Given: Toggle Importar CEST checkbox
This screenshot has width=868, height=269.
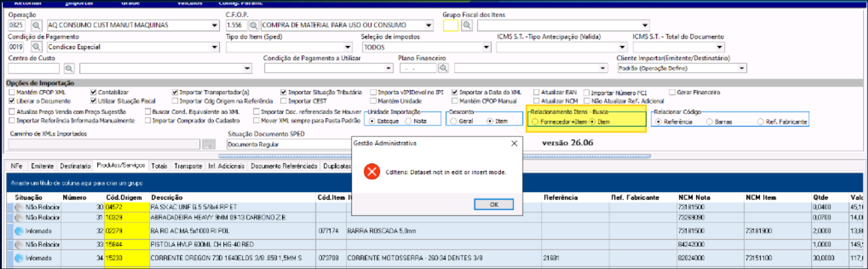Looking at the screenshot, I should click(x=283, y=101).
